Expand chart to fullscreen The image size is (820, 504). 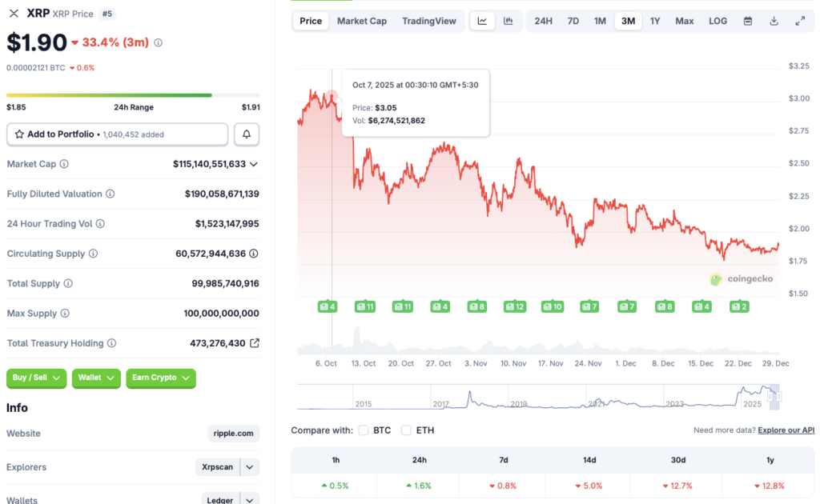point(800,21)
